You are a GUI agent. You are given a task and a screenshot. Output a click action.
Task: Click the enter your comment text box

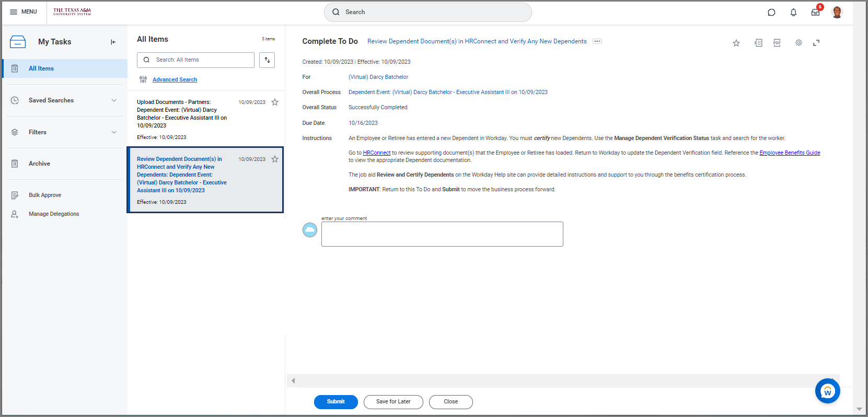click(442, 234)
